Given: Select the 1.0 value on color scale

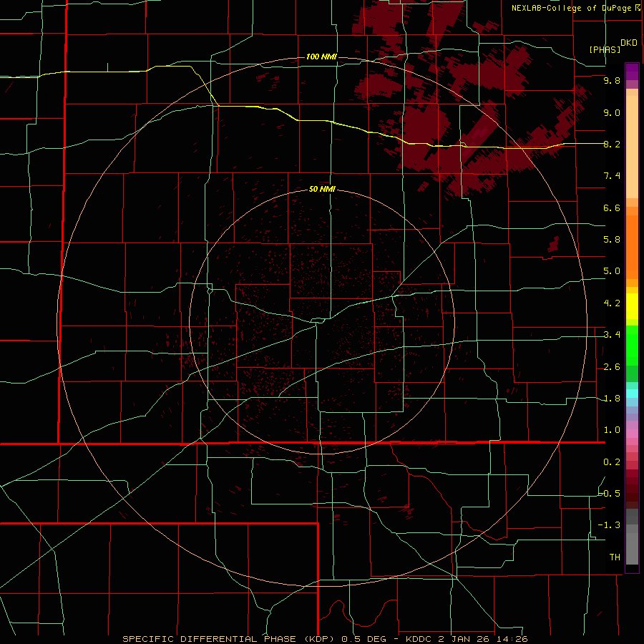Looking at the screenshot, I should click(612, 430).
